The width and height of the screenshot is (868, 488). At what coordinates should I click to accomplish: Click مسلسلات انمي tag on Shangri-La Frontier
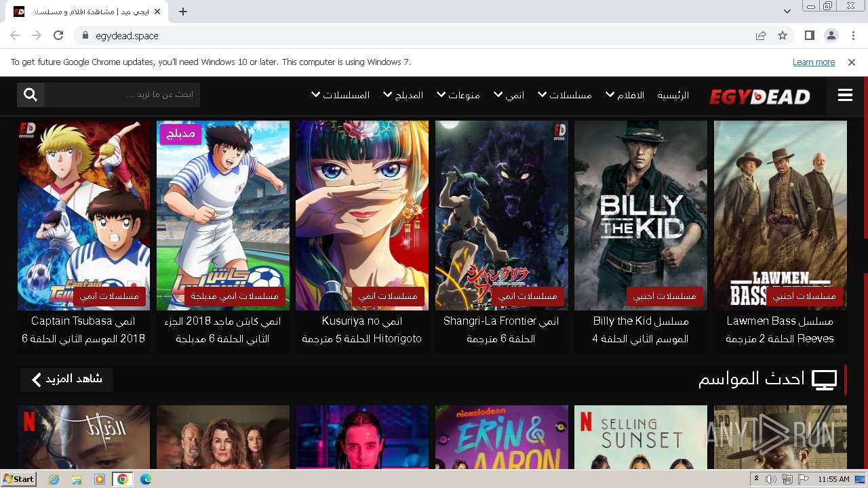tap(528, 296)
